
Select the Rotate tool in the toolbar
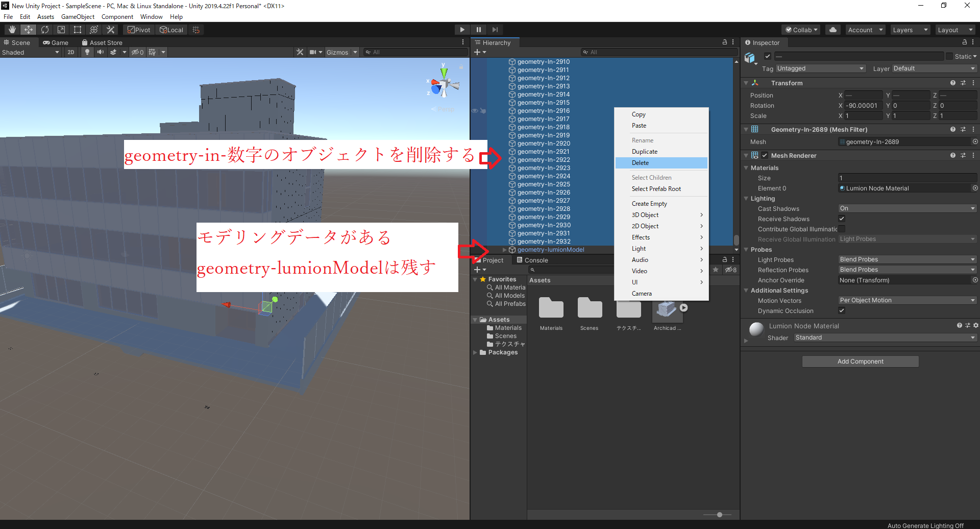(45, 30)
